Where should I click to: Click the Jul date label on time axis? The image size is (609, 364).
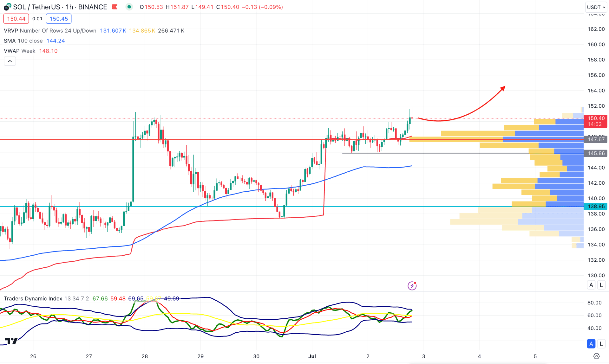(312, 356)
